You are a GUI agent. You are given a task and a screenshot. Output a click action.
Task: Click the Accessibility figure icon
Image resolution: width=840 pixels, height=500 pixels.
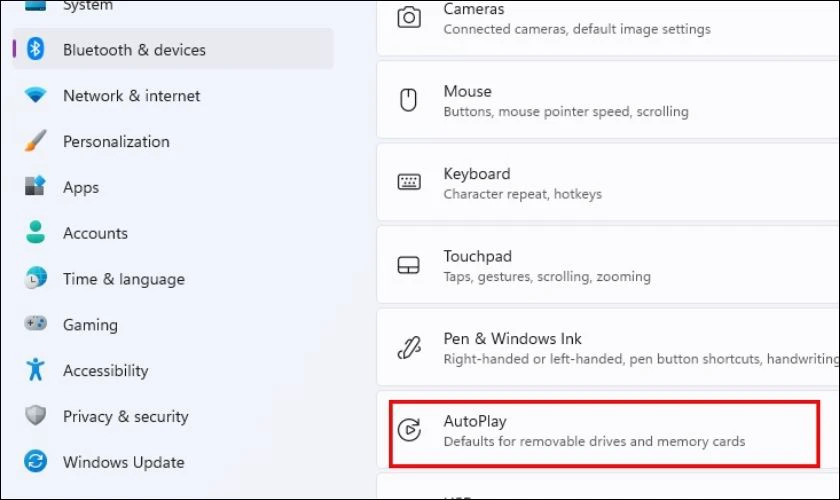[x=36, y=370]
